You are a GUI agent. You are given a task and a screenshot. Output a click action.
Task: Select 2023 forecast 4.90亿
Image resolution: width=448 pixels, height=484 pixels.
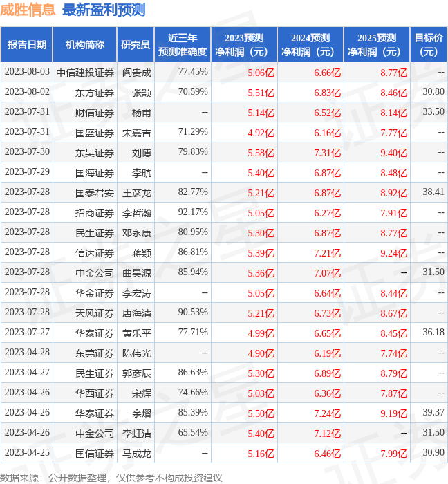[x=261, y=354]
